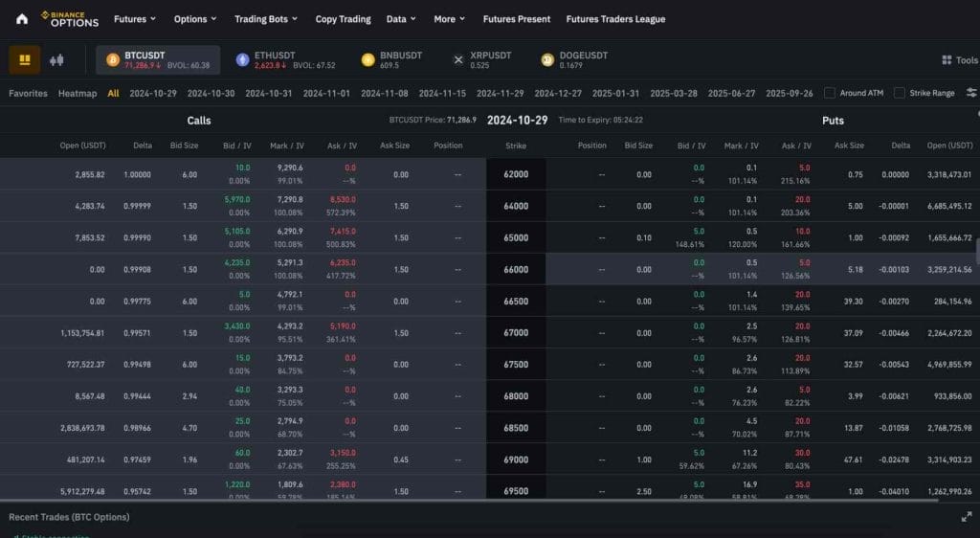Go to Futures Traders League

(x=615, y=19)
